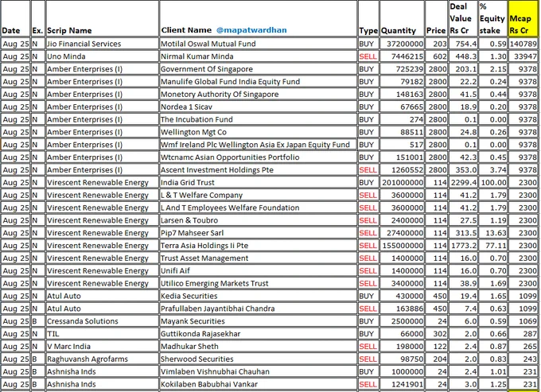541x392 pixels.
Task: Select the 2299.4 deal value cell
Action: (x=464, y=183)
